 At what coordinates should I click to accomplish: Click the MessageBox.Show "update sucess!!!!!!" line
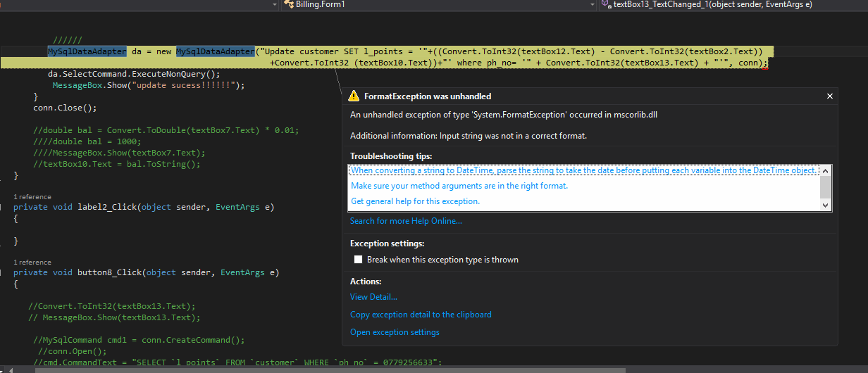point(149,85)
